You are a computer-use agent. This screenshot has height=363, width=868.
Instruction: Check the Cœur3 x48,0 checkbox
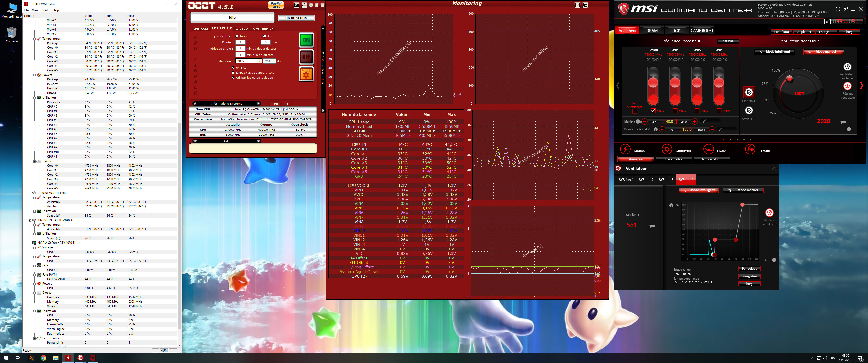(x=719, y=111)
